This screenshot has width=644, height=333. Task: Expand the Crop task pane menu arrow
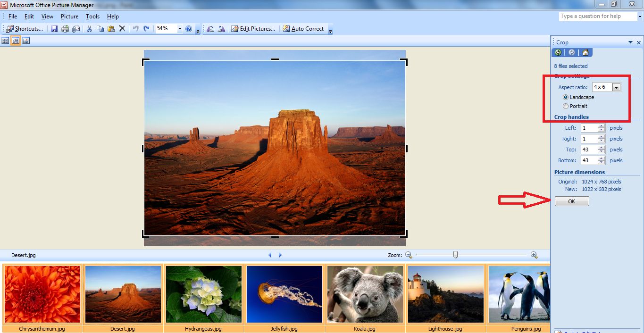click(630, 42)
